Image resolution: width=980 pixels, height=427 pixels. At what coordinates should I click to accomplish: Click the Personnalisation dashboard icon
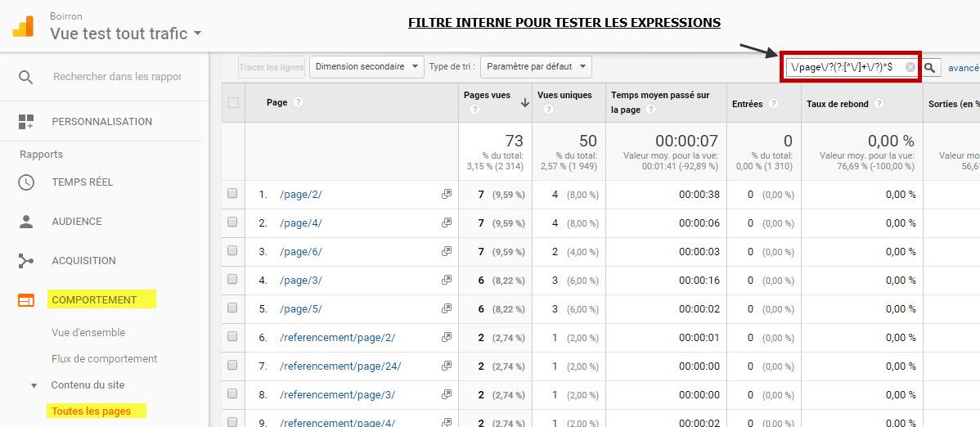coord(26,122)
